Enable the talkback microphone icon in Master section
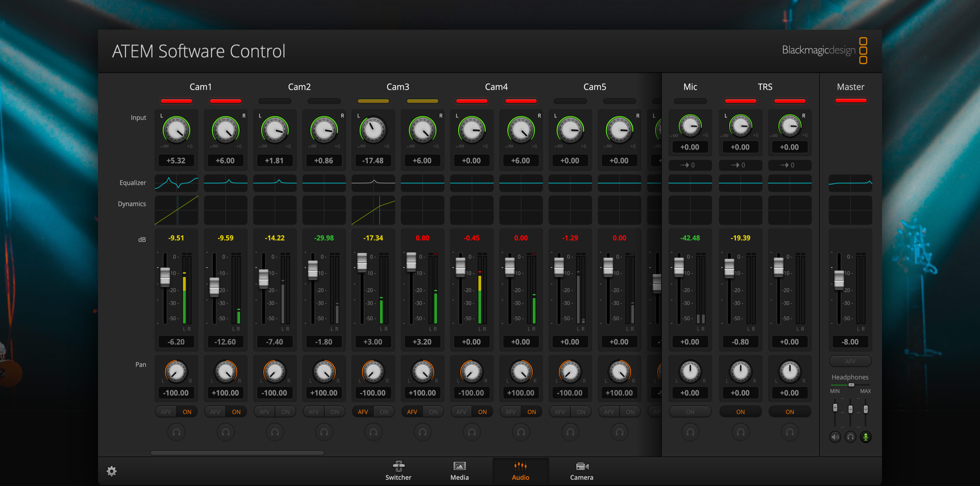Image resolution: width=980 pixels, height=486 pixels. click(865, 437)
